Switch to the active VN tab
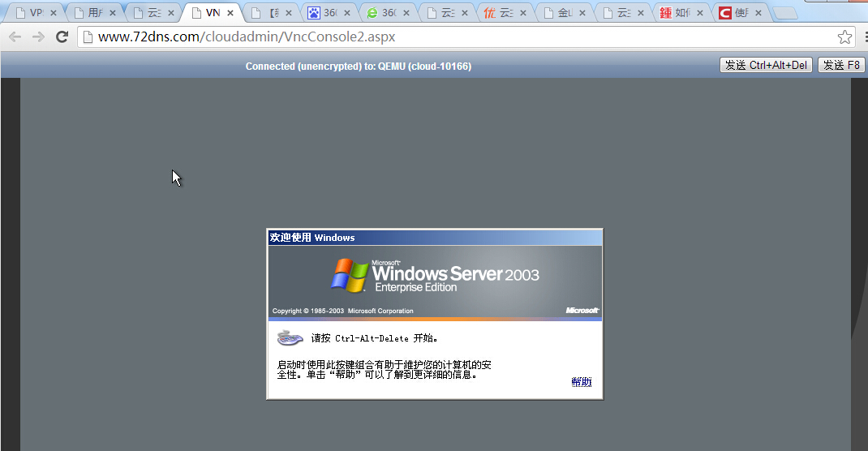Screen dimensions: 868x451 tap(213, 13)
